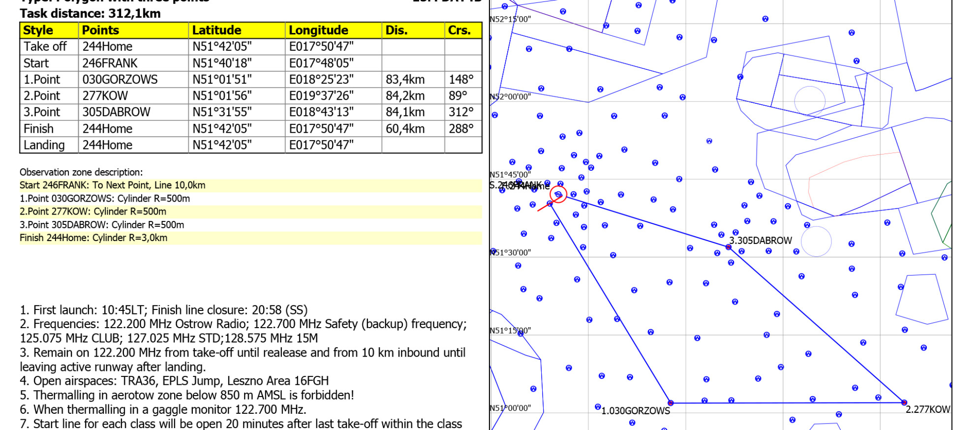Click the 277KOW turnpoint marker on the map

(904, 402)
